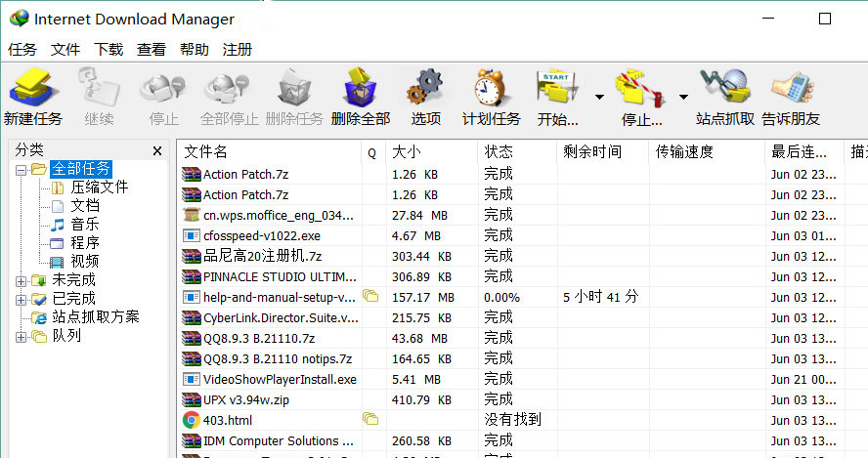Click queue icon in 403.html row
Image resolution: width=868 pixels, height=458 pixels.
pyautogui.click(x=370, y=419)
